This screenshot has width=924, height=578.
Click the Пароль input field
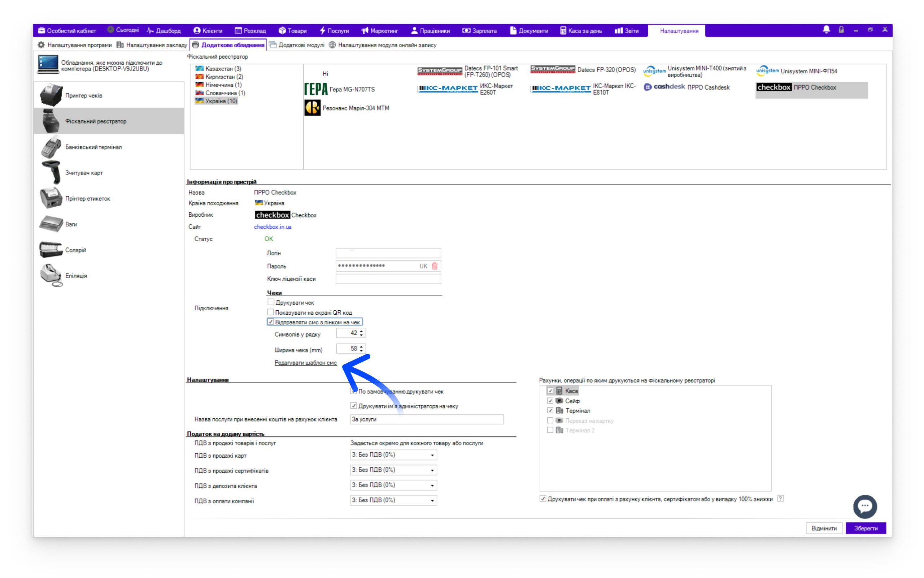pos(388,266)
